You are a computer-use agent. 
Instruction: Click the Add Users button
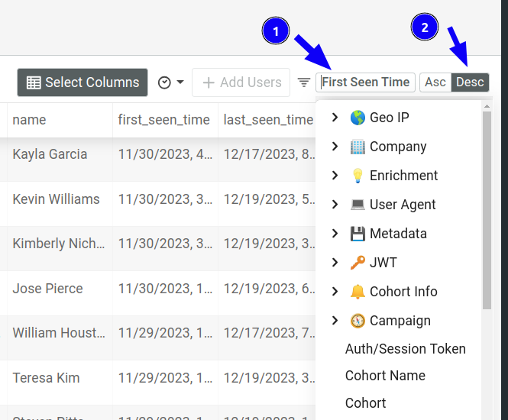click(x=241, y=82)
